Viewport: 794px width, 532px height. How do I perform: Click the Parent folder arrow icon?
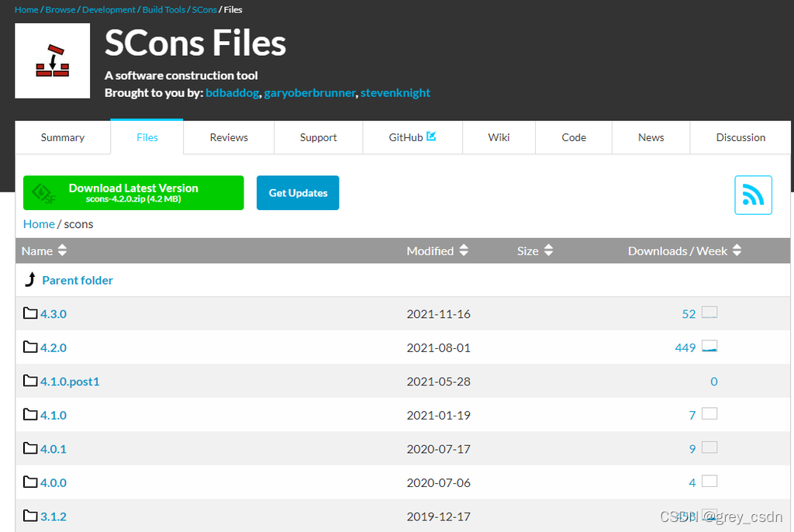coord(30,279)
